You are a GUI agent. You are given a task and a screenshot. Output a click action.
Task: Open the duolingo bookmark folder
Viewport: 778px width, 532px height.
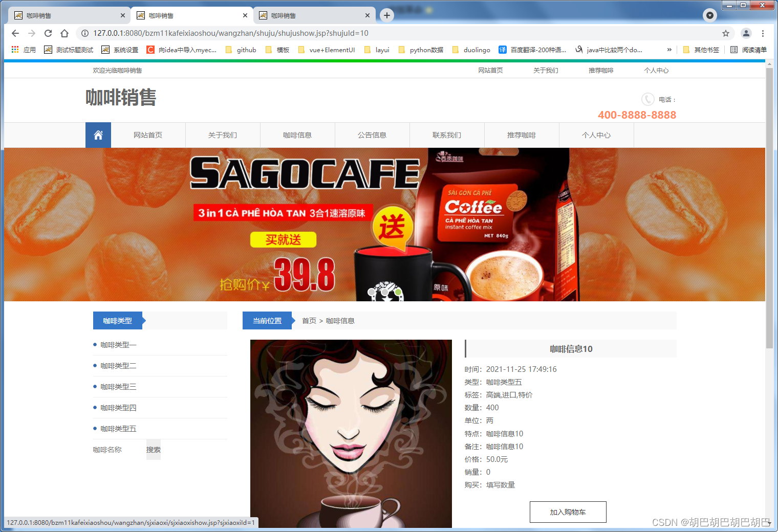471,50
